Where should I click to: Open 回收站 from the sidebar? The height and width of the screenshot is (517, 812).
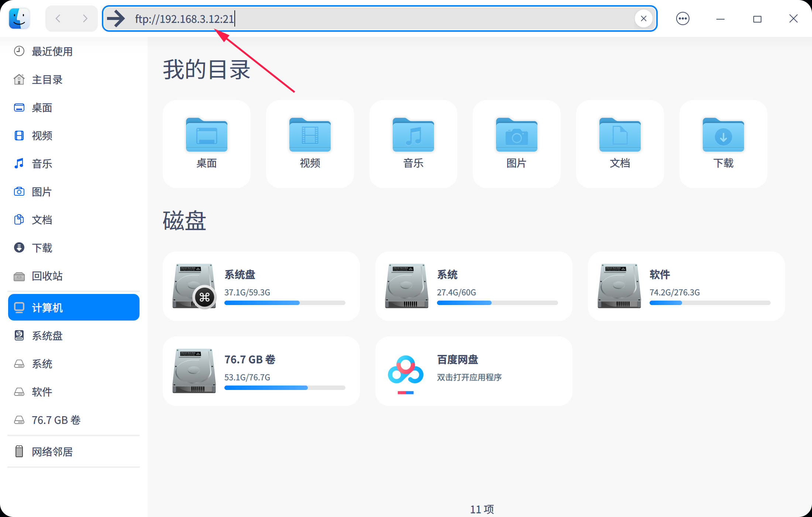tap(47, 276)
